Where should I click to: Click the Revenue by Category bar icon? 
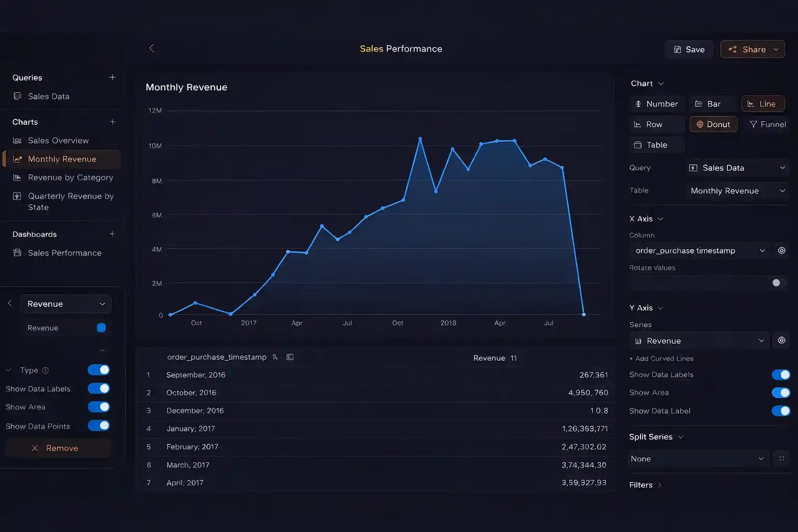coord(17,177)
